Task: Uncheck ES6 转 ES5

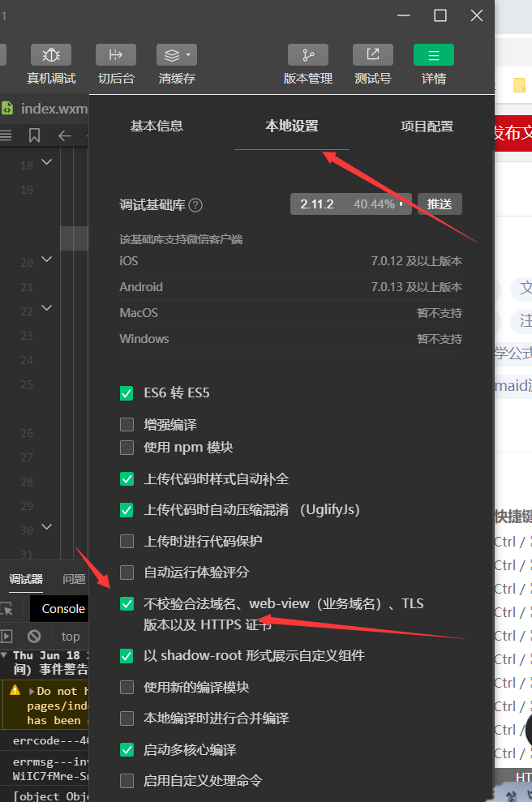Action: tap(127, 393)
